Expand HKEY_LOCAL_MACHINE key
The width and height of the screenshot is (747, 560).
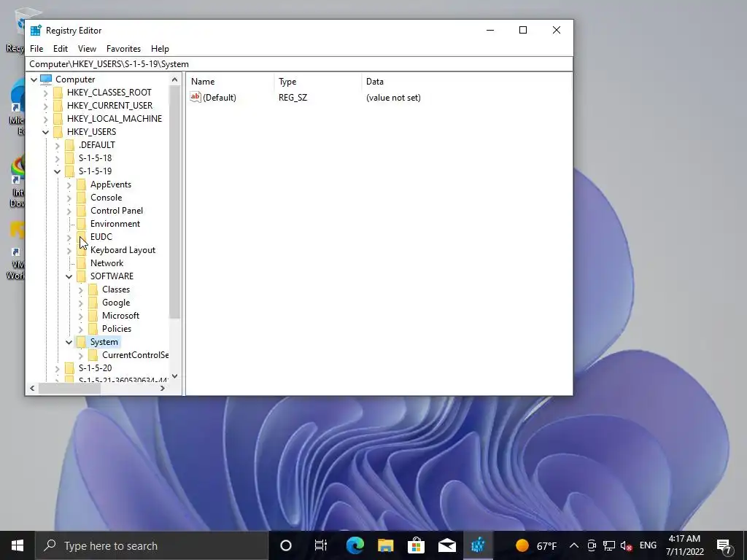click(46, 119)
